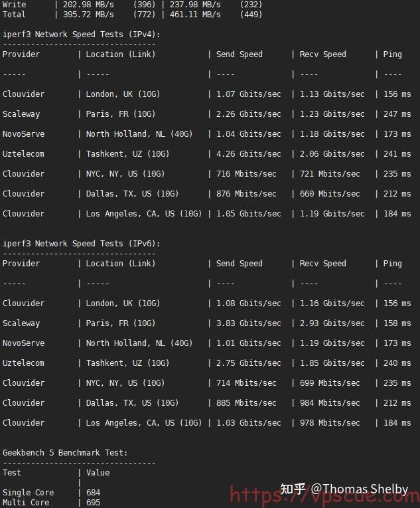Click the Write row label at top
420x508 pixels.
14,5
